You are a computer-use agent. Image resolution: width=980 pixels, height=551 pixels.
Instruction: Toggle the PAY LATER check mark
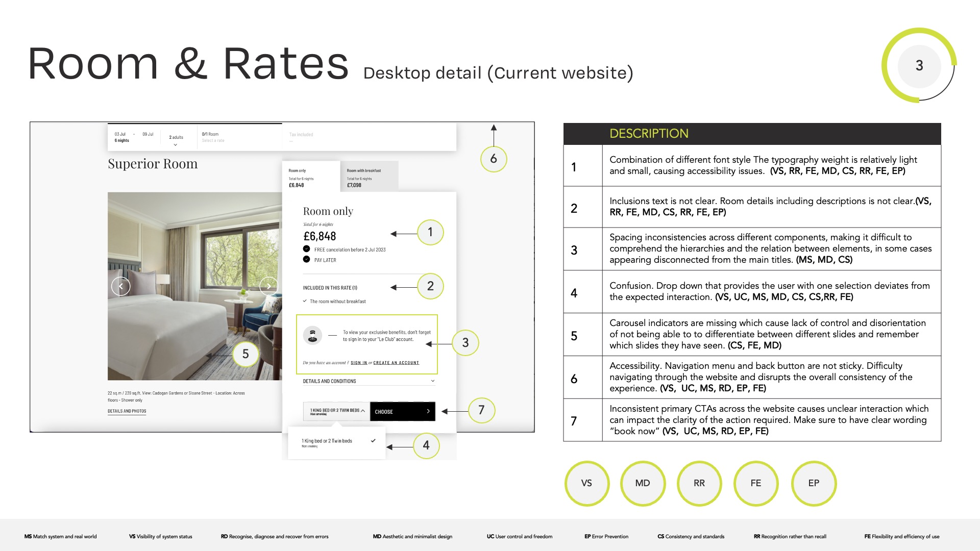[x=306, y=259]
